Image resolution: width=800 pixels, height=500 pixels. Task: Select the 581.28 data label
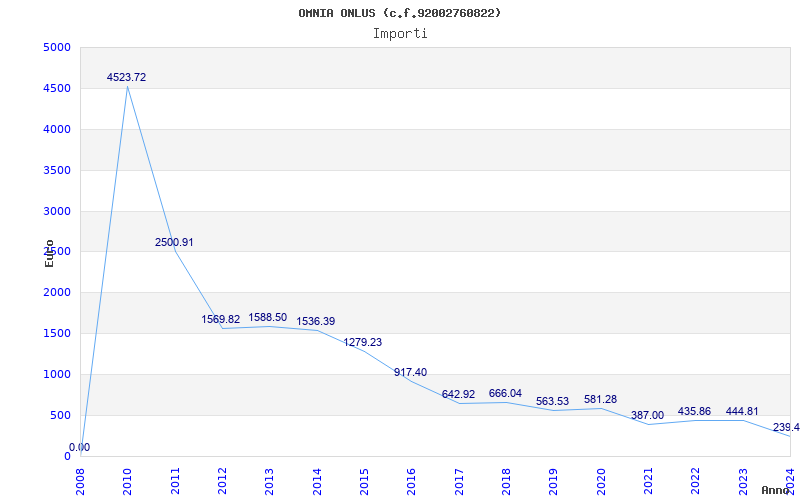[x=601, y=399]
